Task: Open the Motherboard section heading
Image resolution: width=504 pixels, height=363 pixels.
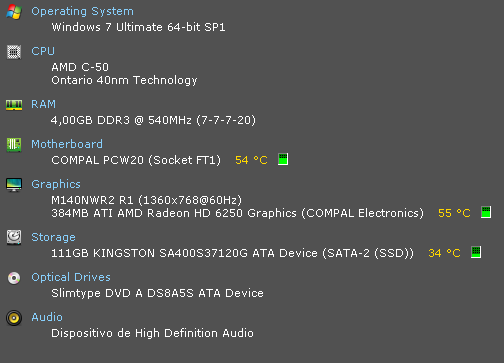Action: (67, 144)
